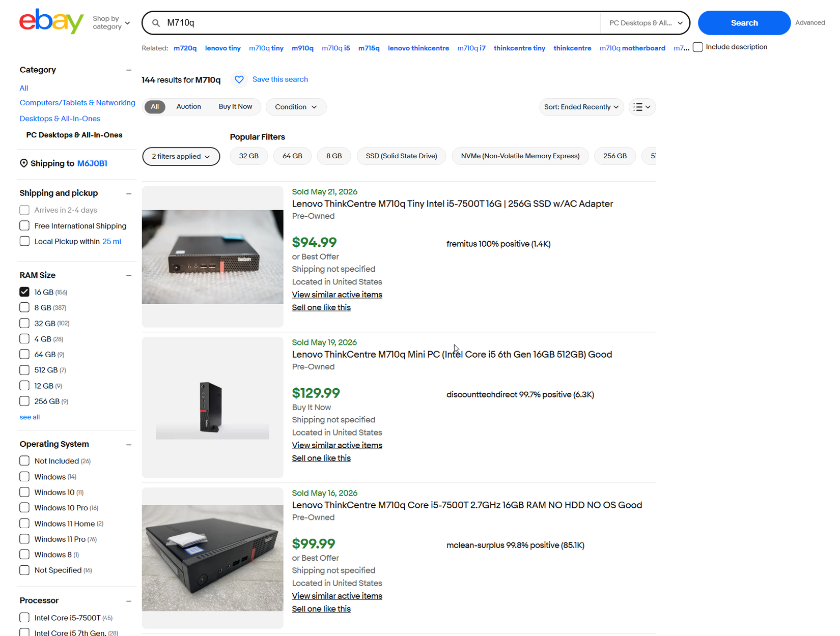Collapse the Category section

click(x=129, y=70)
